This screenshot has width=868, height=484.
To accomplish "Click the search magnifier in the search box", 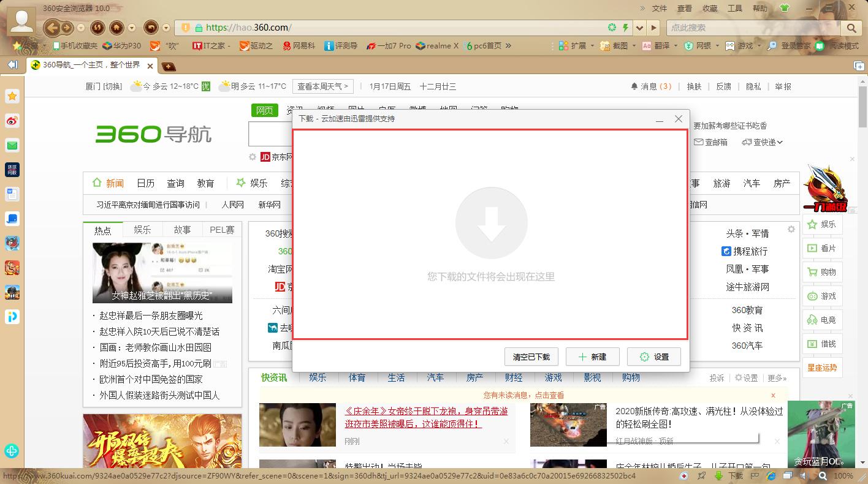I will click(x=851, y=28).
